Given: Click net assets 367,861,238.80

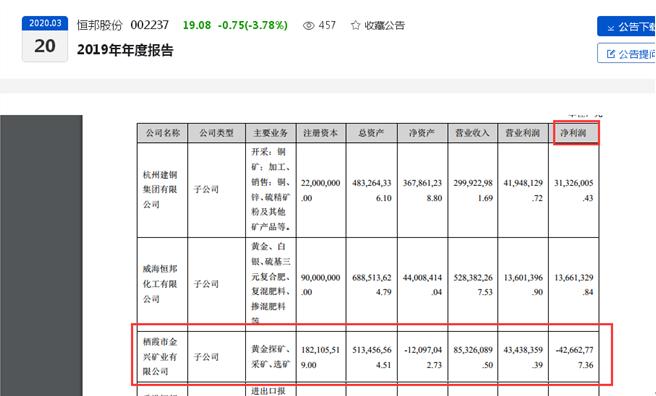Looking at the screenshot, I should (x=423, y=190).
